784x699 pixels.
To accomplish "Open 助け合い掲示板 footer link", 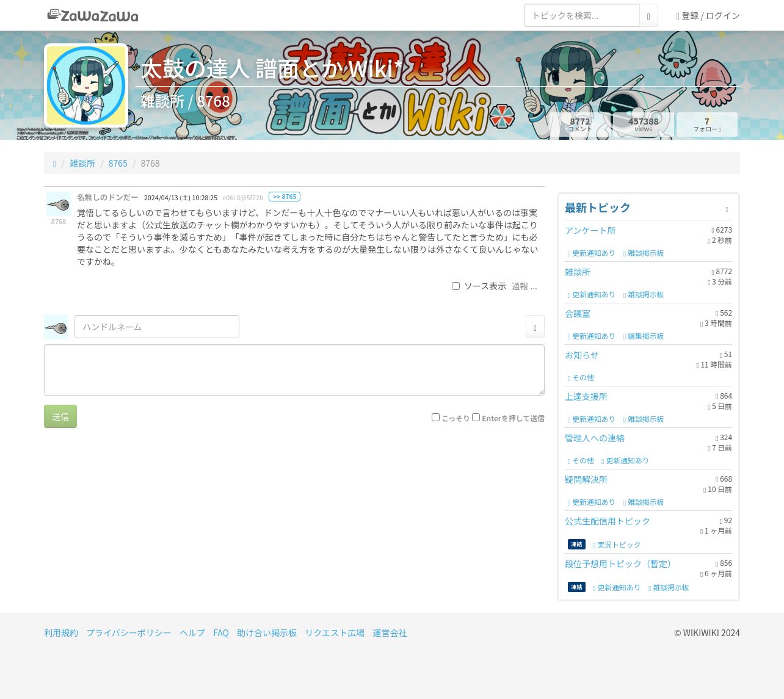I will click(x=267, y=632).
